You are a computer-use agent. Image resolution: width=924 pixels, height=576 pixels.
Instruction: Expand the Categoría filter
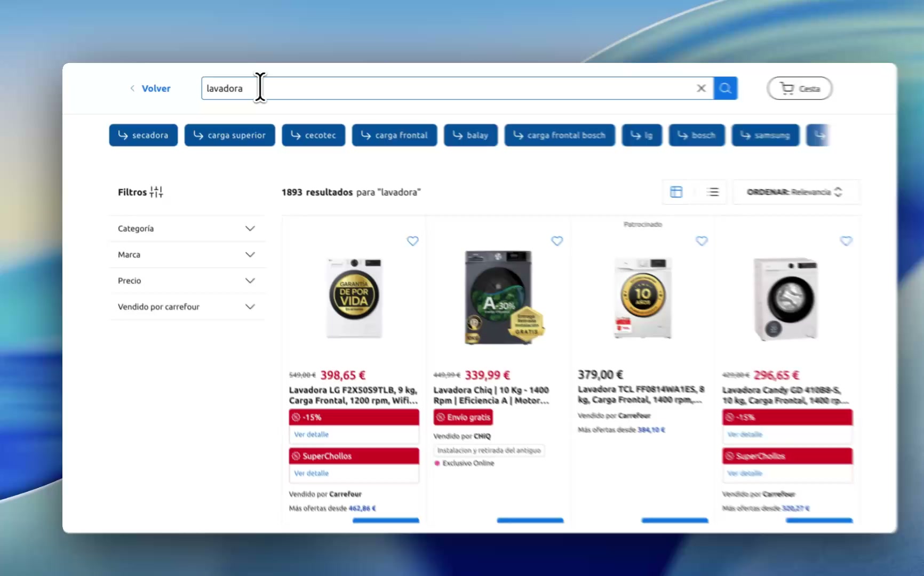click(187, 229)
